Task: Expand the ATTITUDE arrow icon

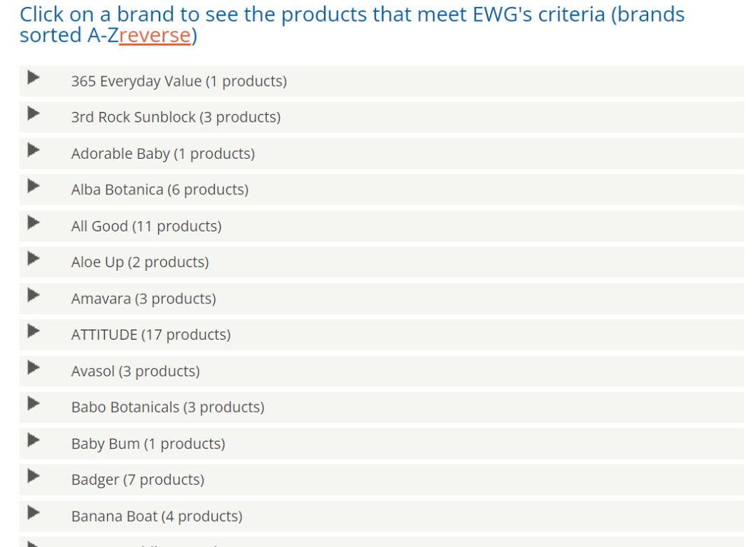Action: pos(34,331)
